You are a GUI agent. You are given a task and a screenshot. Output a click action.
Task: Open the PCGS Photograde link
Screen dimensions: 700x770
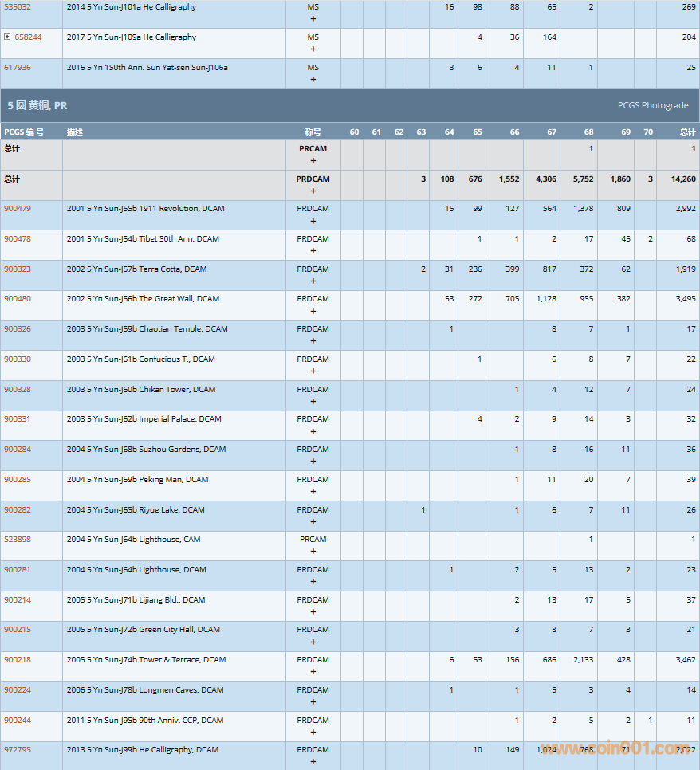click(652, 105)
